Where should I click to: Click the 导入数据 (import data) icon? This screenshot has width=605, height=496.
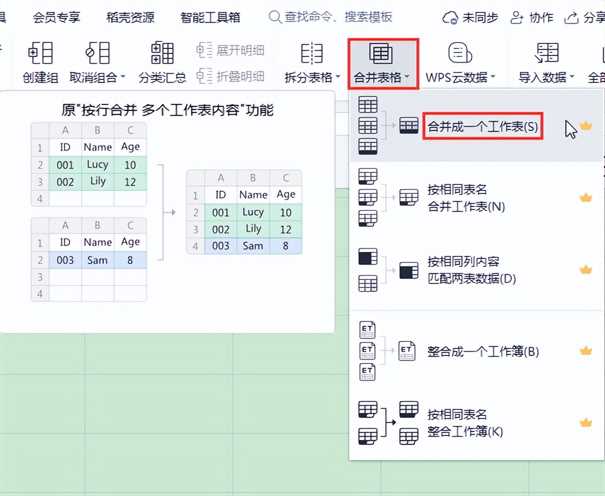pos(547,53)
